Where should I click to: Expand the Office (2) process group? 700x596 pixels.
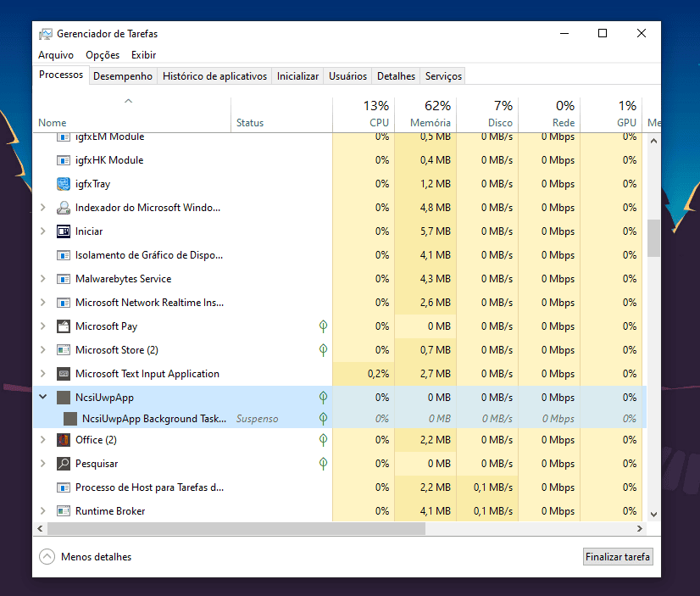tap(43, 440)
